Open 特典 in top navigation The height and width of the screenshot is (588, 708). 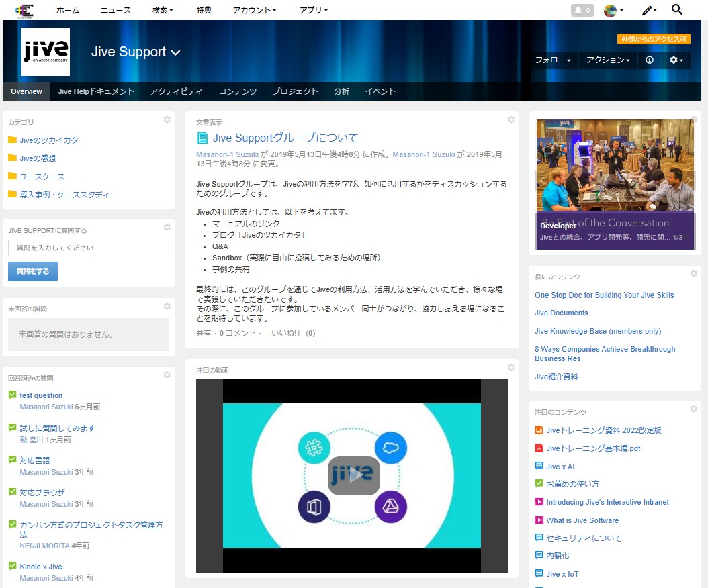point(204,10)
